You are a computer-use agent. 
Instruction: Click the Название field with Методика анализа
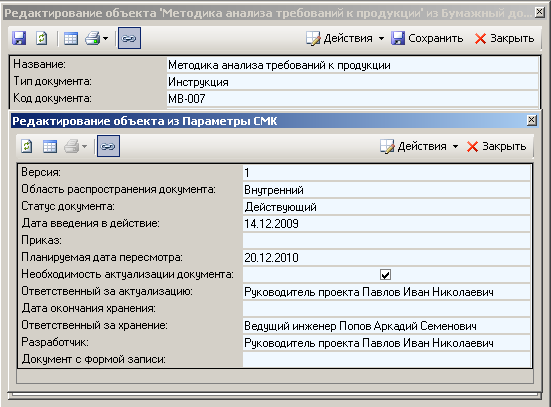point(352,65)
